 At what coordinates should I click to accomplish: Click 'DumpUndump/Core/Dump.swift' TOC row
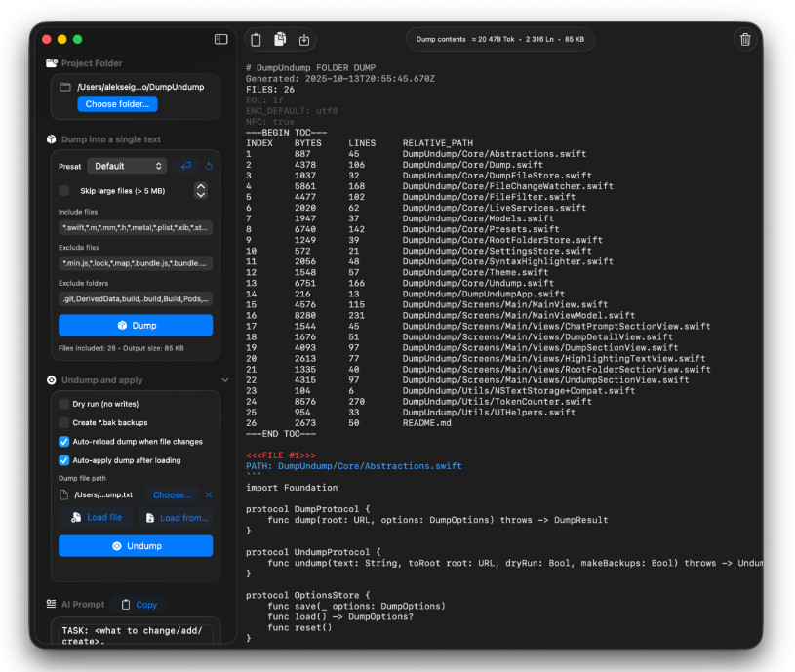click(472, 165)
